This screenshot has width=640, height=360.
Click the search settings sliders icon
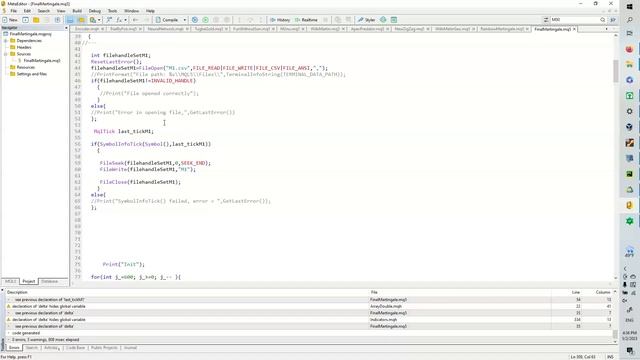546,20
